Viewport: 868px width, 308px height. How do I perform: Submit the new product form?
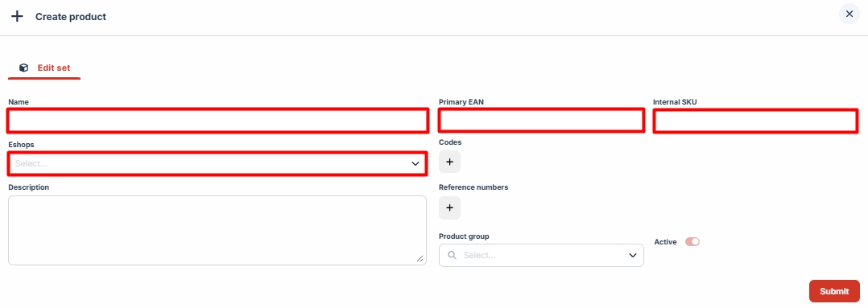pyautogui.click(x=834, y=291)
